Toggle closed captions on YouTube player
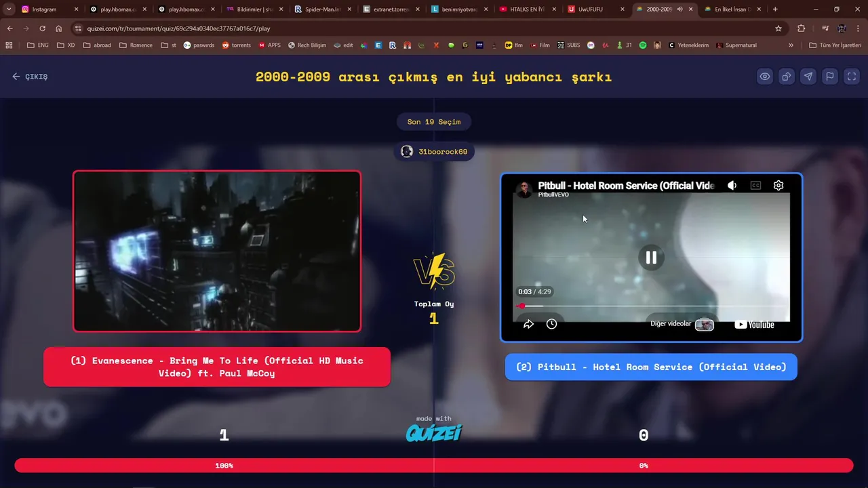This screenshot has width=868, height=488. pos(755,186)
